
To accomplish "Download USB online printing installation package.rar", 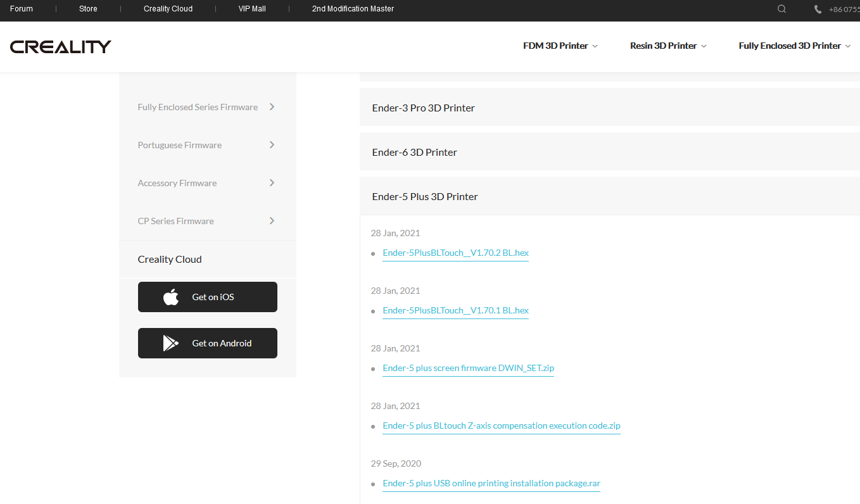I will point(491,483).
